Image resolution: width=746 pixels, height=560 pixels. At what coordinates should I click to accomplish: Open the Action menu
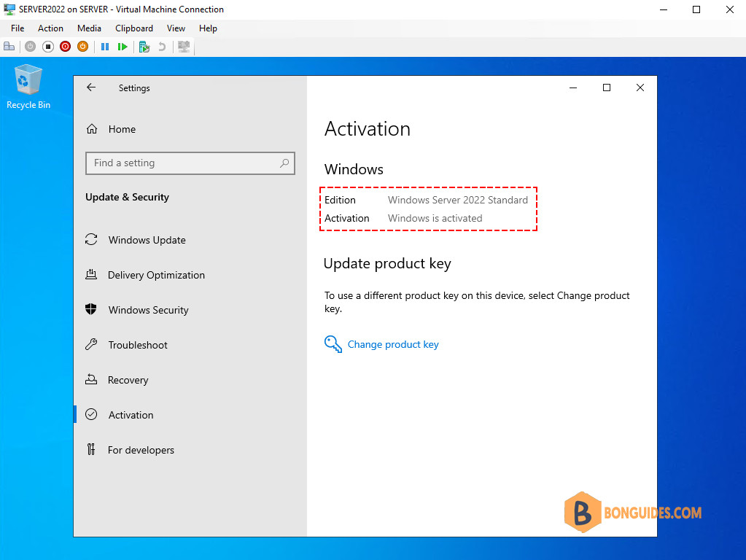pyautogui.click(x=50, y=28)
